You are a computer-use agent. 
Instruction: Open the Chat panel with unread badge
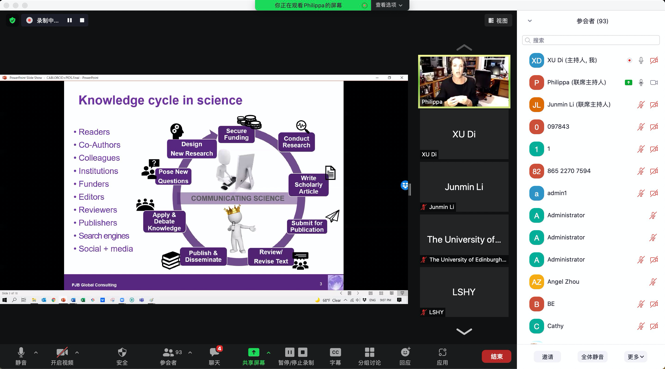tap(215, 352)
